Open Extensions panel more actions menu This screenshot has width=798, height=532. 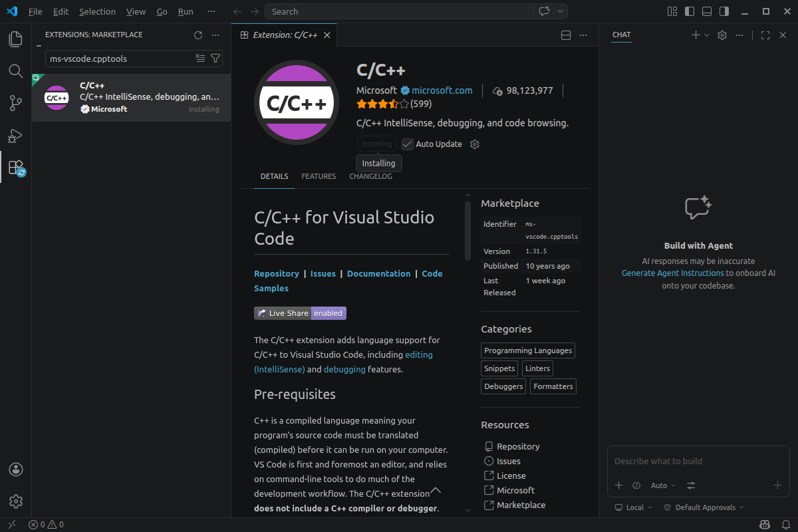coord(215,35)
